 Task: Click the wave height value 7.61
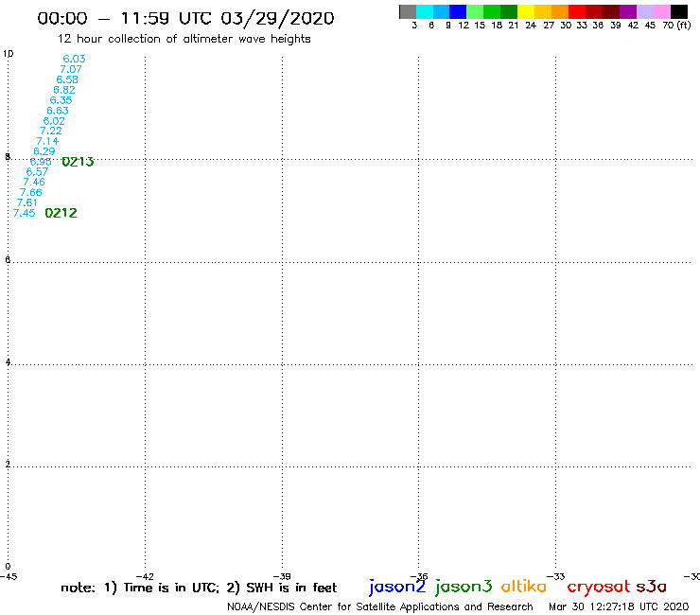(27, 202)
